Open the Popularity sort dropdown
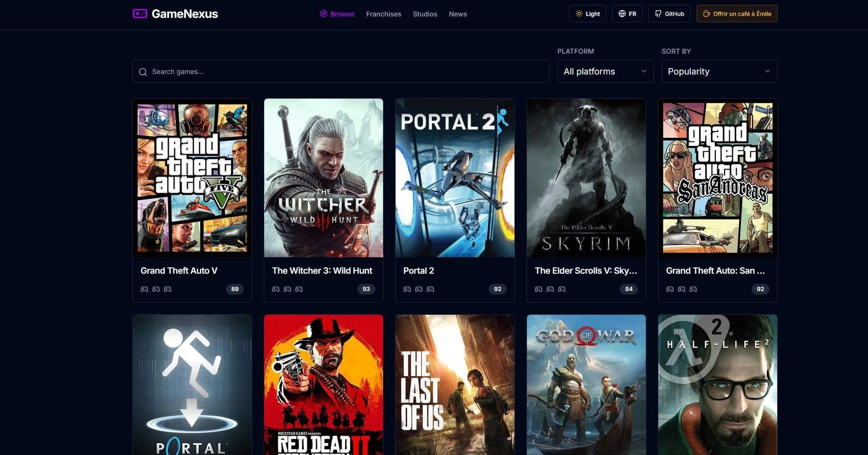 (719, 71)
